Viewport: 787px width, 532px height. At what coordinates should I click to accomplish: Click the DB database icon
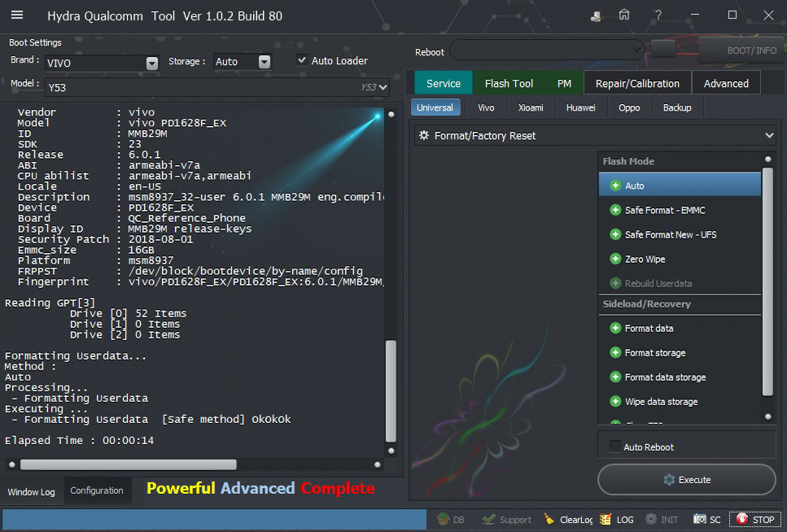(x=451, y=520)
